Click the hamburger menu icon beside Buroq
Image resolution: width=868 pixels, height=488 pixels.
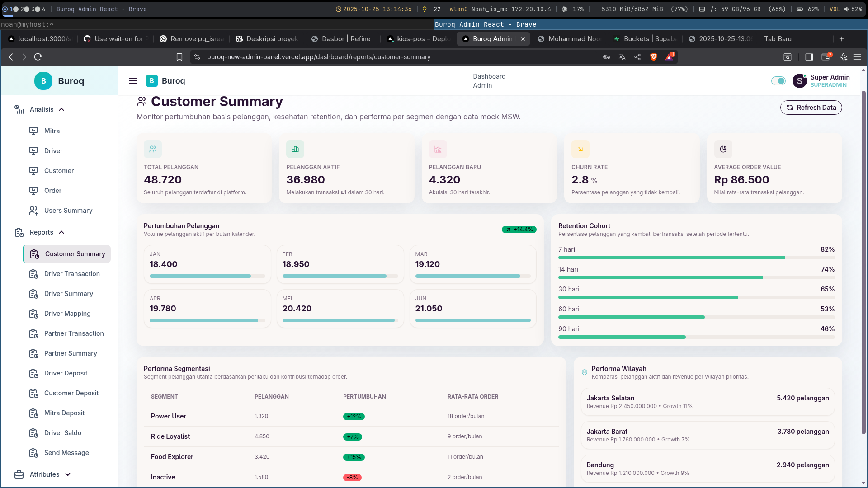133,81
